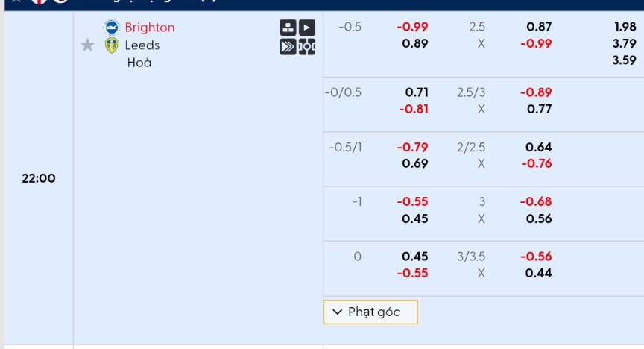Choose over 2.5 goals odds 0.87
The height and width of the screenshot is (349, 644).
(x=539, y=27)
